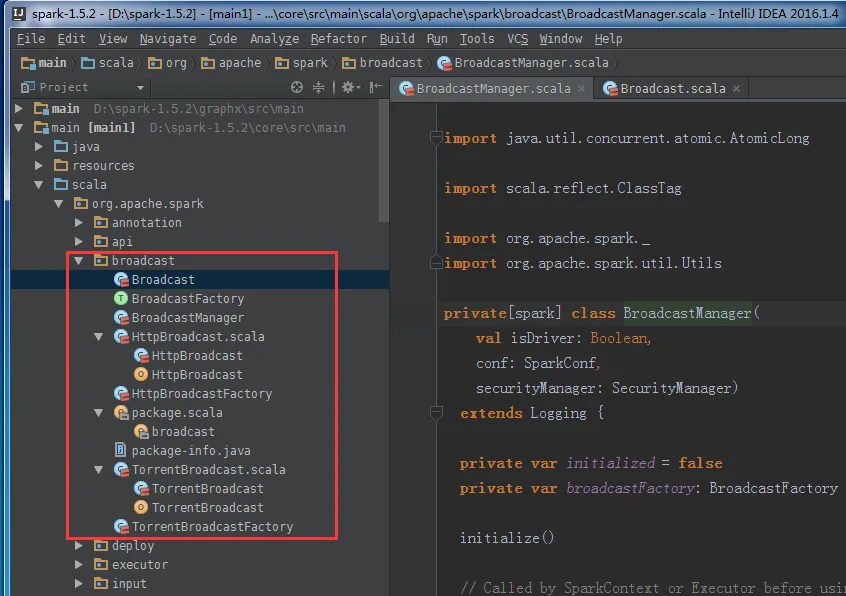This screenshot has width=846, height=596.
Task: Click the TorrentBroadcast object icon
Action: click(x=141, y=508)
